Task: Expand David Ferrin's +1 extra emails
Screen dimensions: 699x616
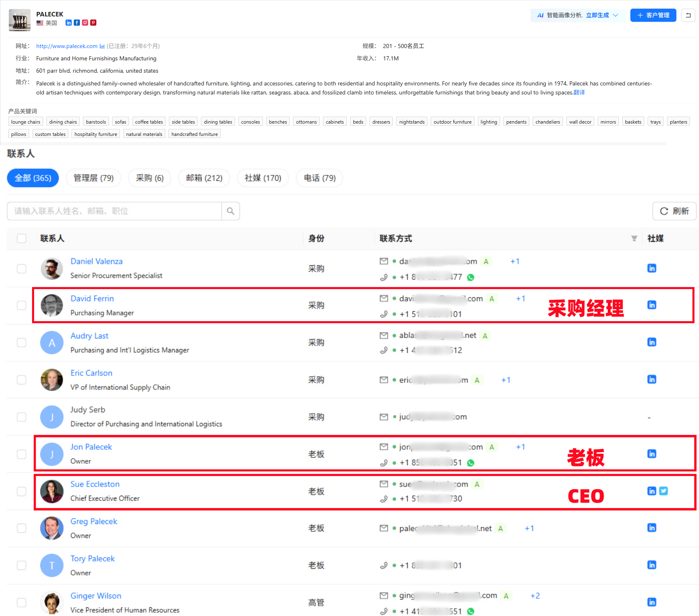Action: pos(521,299)
